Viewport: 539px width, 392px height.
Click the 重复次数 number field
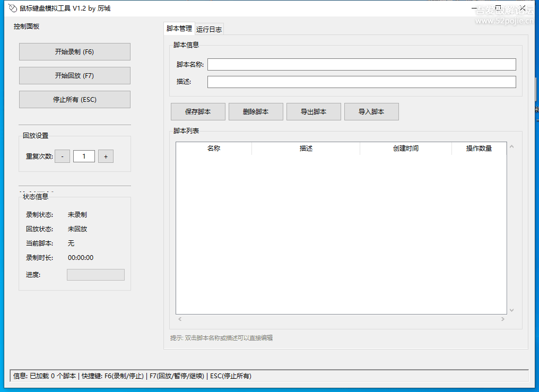tap(84, 156)
